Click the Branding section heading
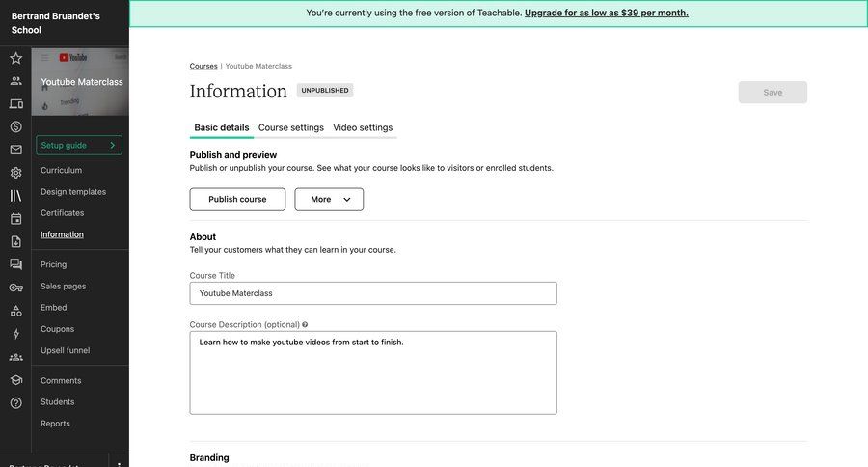Screen dimensions: 868x467 point(209,458)
